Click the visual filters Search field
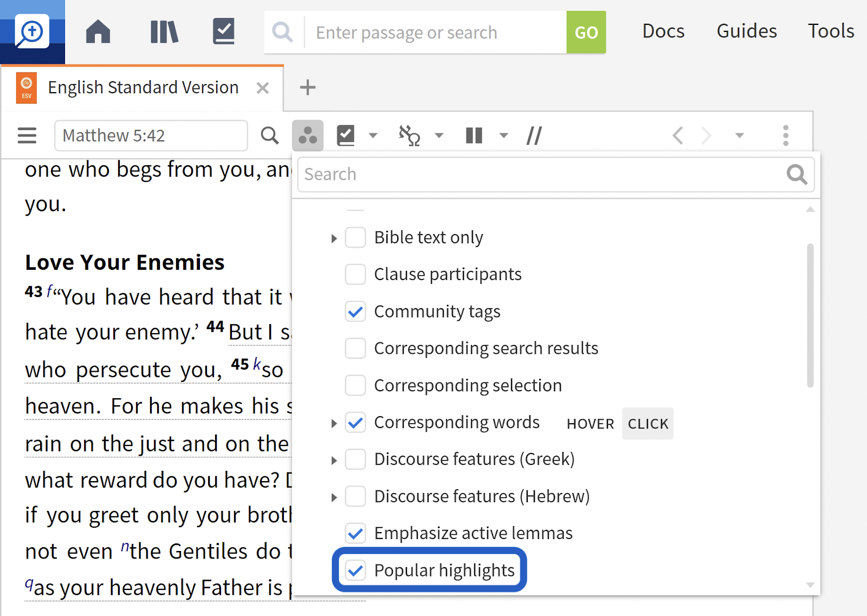The image size is (867, 616). coord(542,174)
